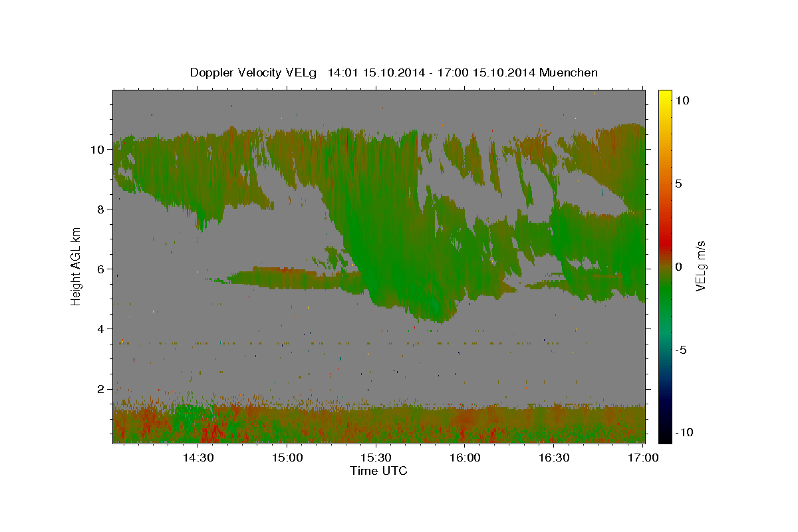This screenshot has height=532, width=798.
Task: Click the 'Muenchen' station name in title
Action: point(569,72)
